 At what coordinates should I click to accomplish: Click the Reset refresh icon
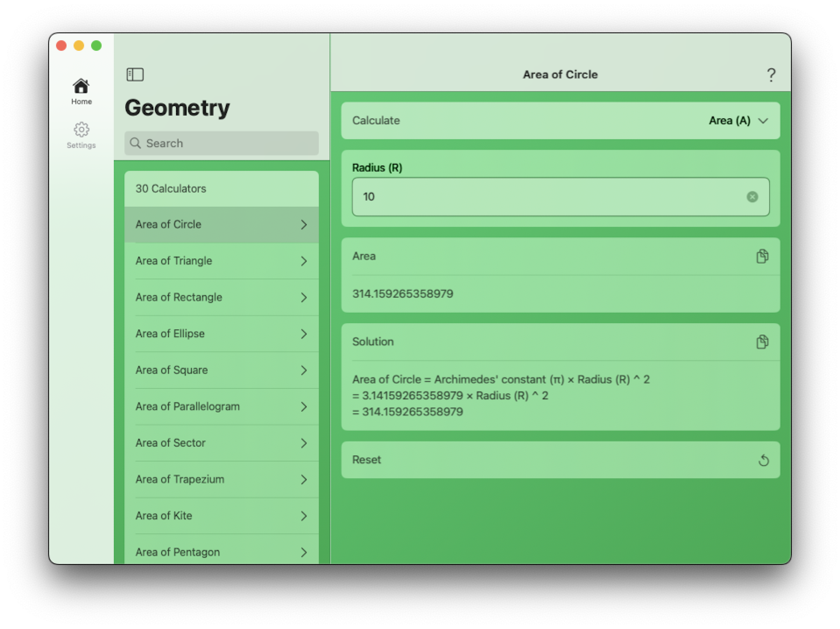point(764,460)
